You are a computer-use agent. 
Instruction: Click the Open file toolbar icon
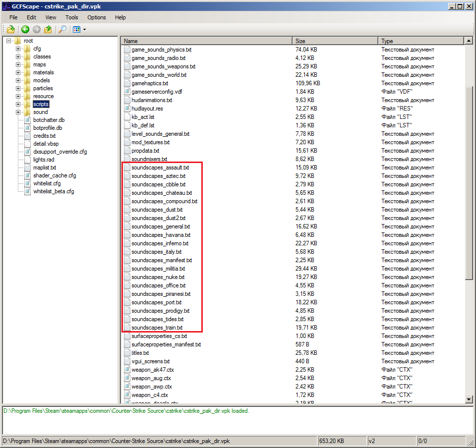point(11,29)
